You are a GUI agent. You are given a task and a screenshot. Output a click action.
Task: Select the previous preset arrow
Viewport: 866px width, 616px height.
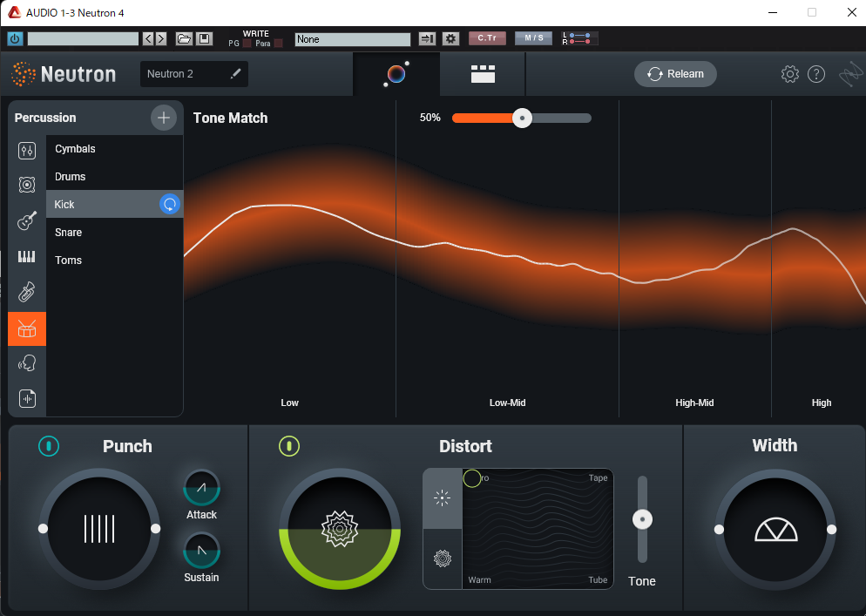point(148,38)
